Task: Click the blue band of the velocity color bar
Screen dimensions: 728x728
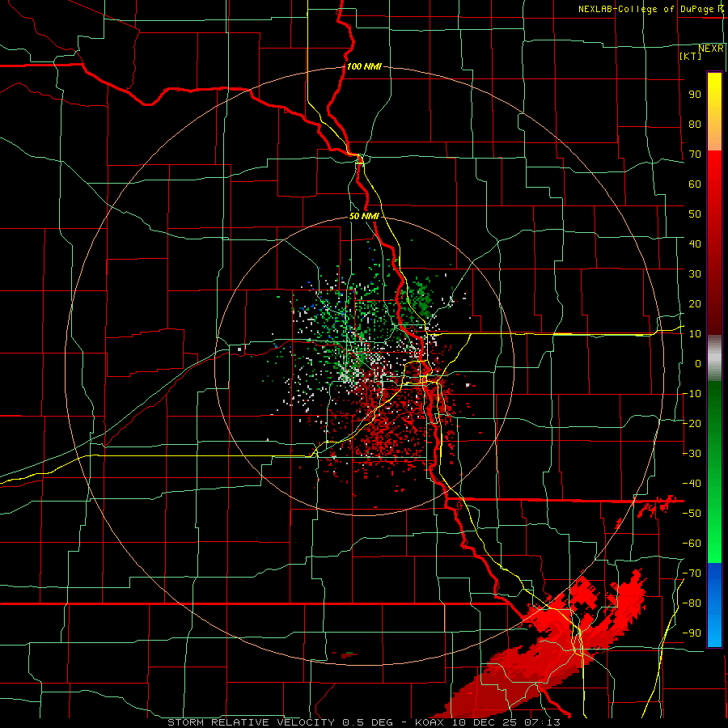Action: [x=714, y=605]
